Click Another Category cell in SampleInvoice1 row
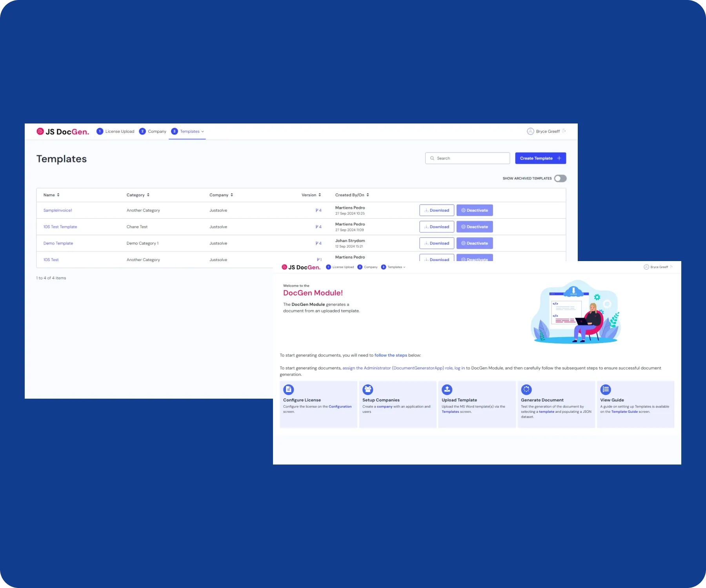 [x=143, y=211]
